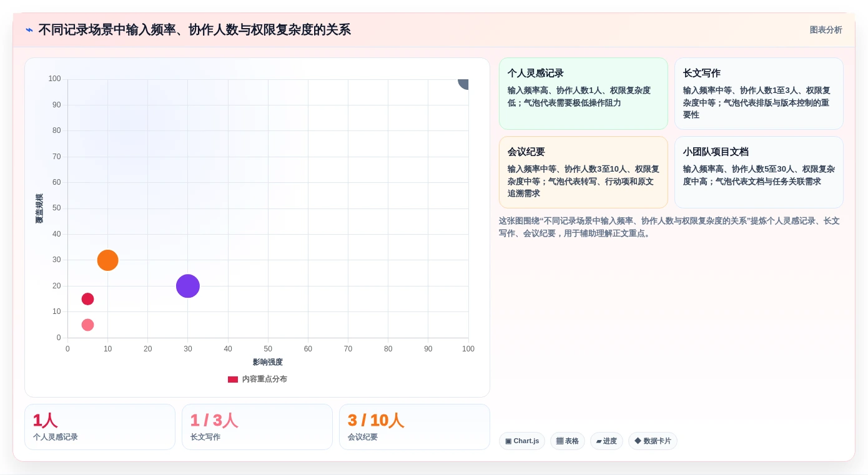Toggle the 内容重点分布 legend swatch
868x475 pixels.
pyautogui.click(x=233, y=380)
